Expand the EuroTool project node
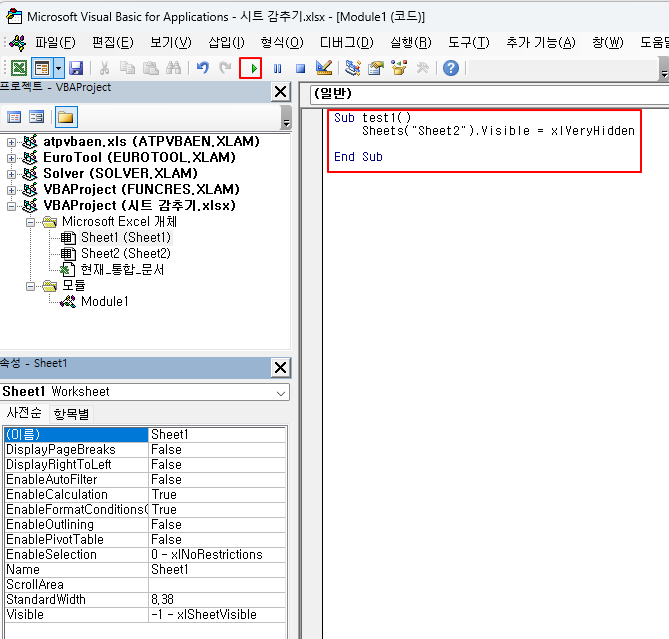 [x=12, y=158]
